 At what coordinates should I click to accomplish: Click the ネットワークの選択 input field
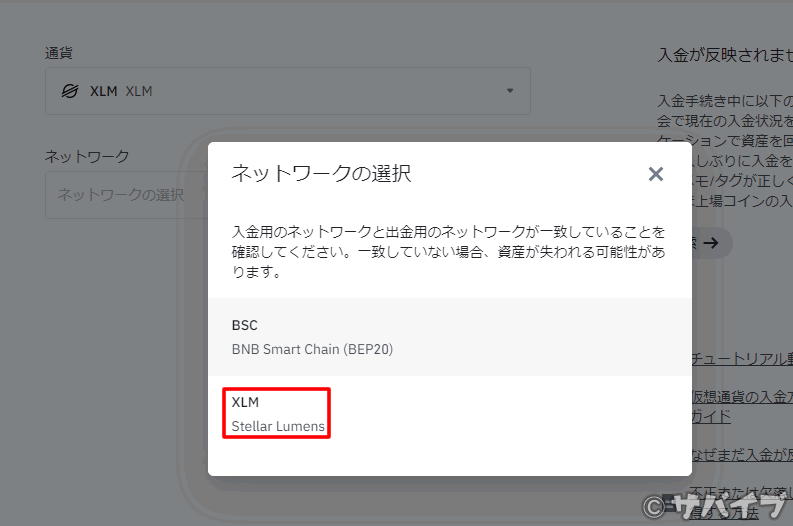pyautogui.click(x=126, y=195)
